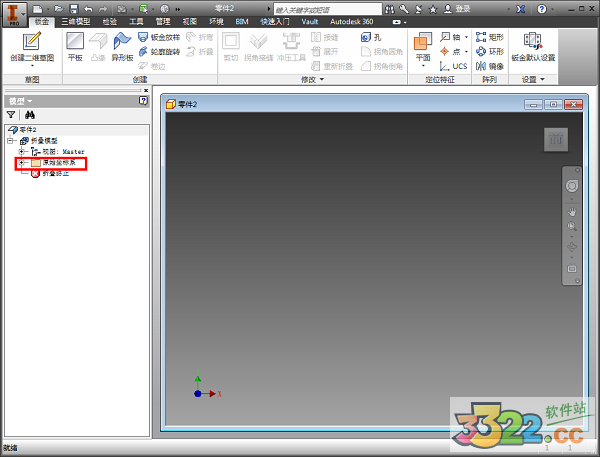Click the blue Help question mark icon

[541, 9]
